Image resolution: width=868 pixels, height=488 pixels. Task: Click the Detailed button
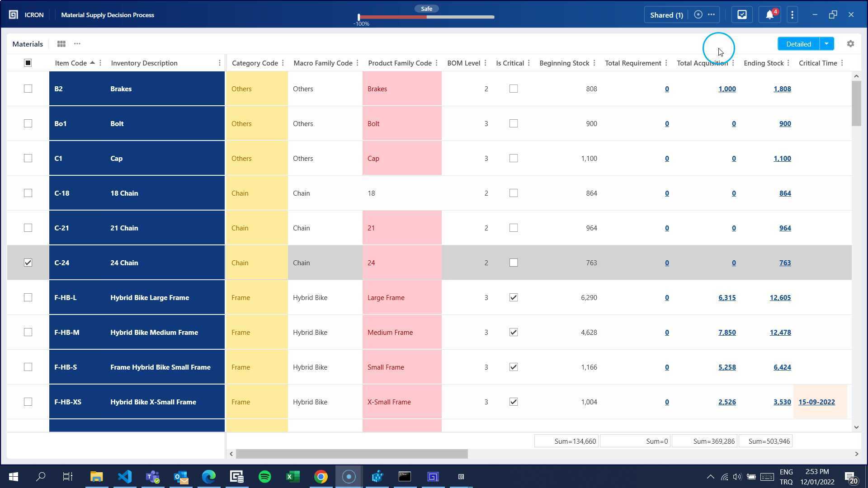coord(798,44)
